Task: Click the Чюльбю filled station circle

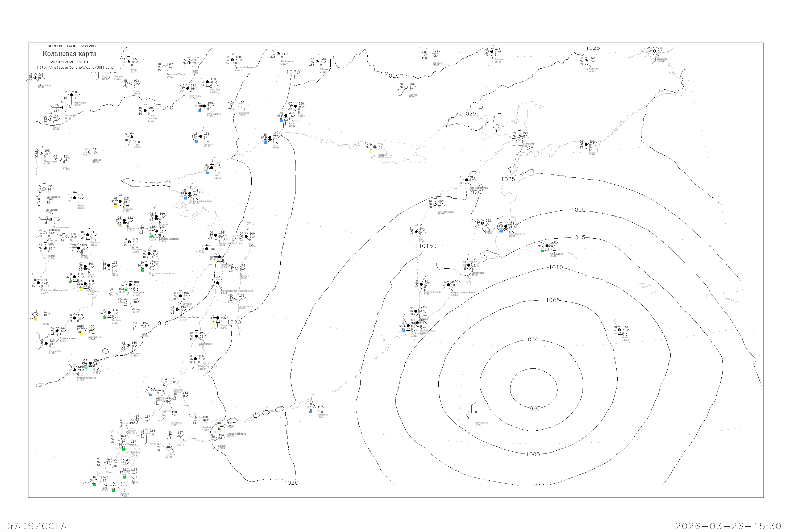Action: click(x=145, y=111)
